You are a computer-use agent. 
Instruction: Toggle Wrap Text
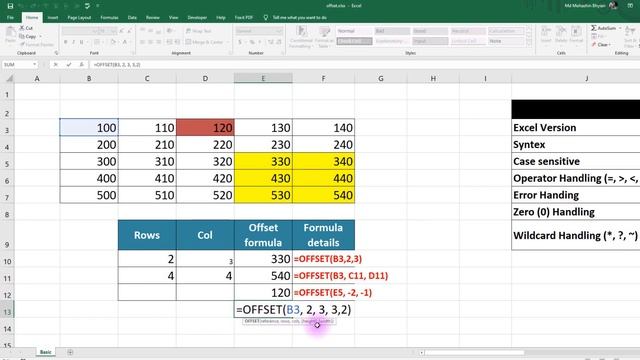point(198,31)
